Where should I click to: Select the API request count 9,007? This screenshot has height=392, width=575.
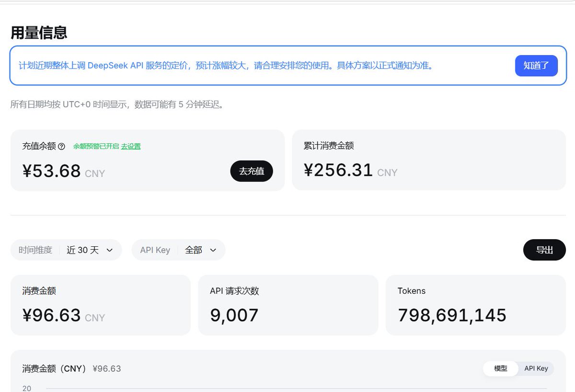tap(234, 315)
